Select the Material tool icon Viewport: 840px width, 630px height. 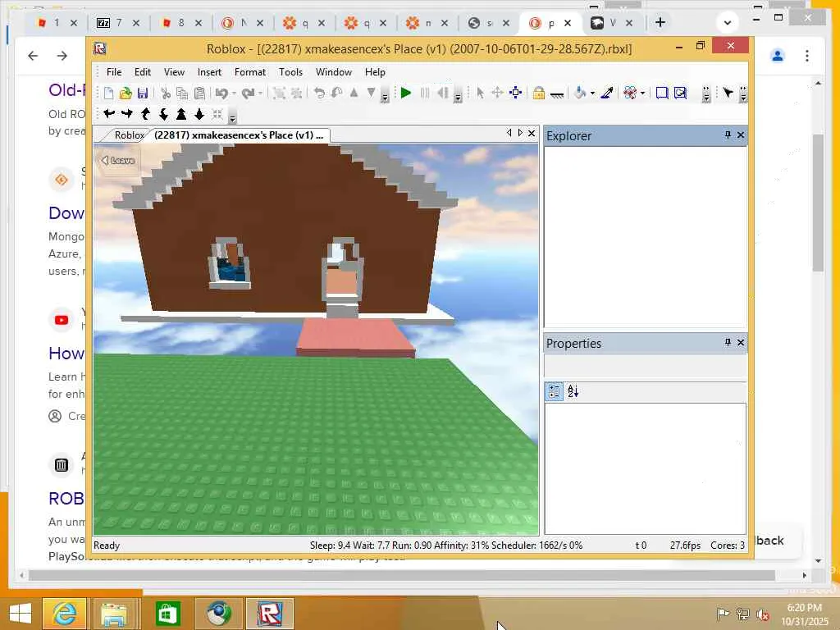coord(630,94)
